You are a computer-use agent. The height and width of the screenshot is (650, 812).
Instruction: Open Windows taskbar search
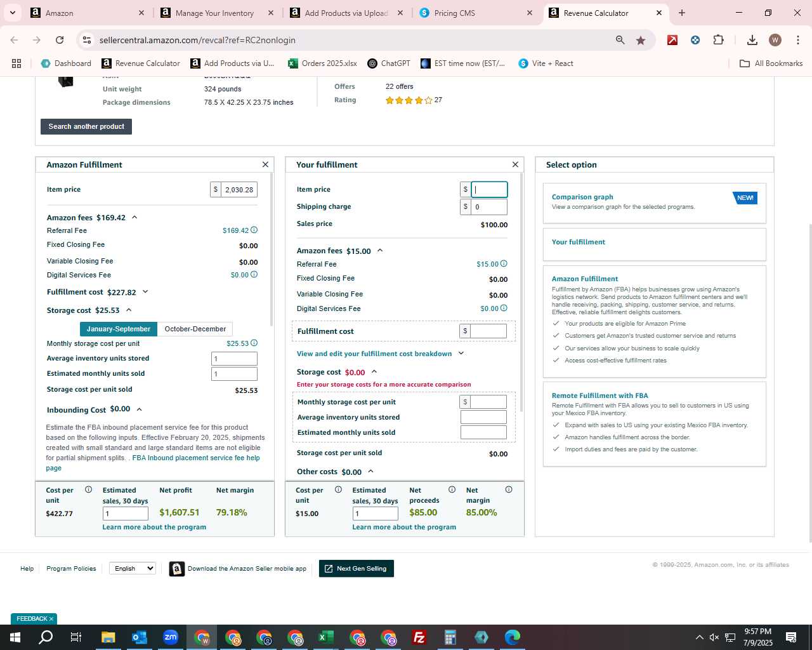coord(46,637)
